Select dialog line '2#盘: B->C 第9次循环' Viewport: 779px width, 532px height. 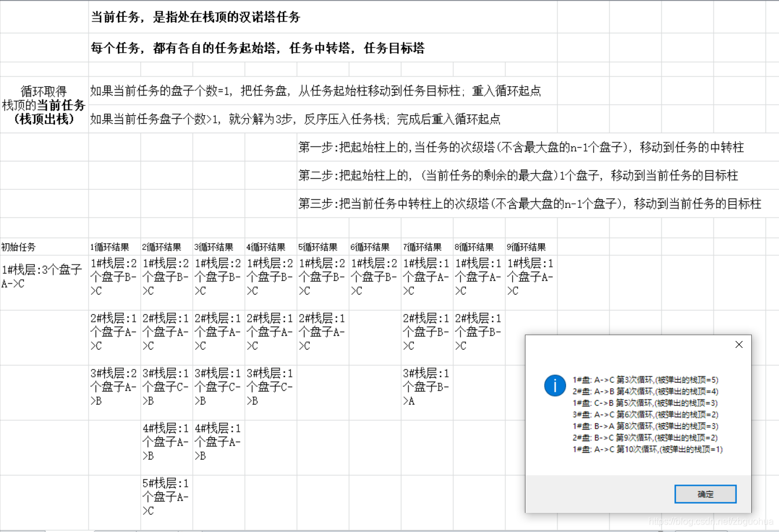coord(645,438)
